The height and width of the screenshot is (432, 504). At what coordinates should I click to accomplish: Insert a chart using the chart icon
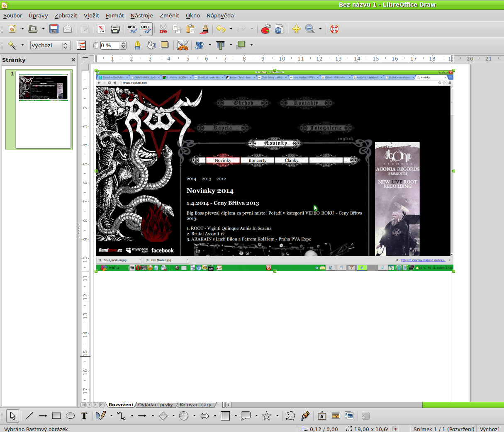[266, 29]
